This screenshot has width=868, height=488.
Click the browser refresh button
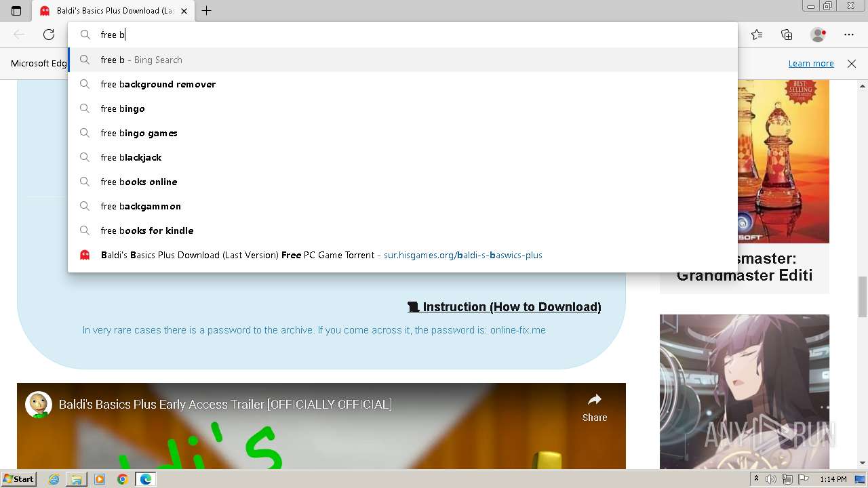point(49,35)
